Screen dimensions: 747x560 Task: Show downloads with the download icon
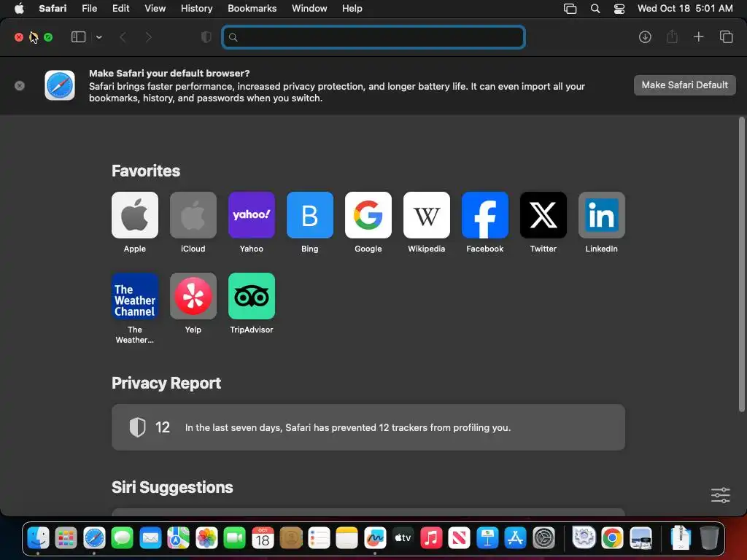645,37
